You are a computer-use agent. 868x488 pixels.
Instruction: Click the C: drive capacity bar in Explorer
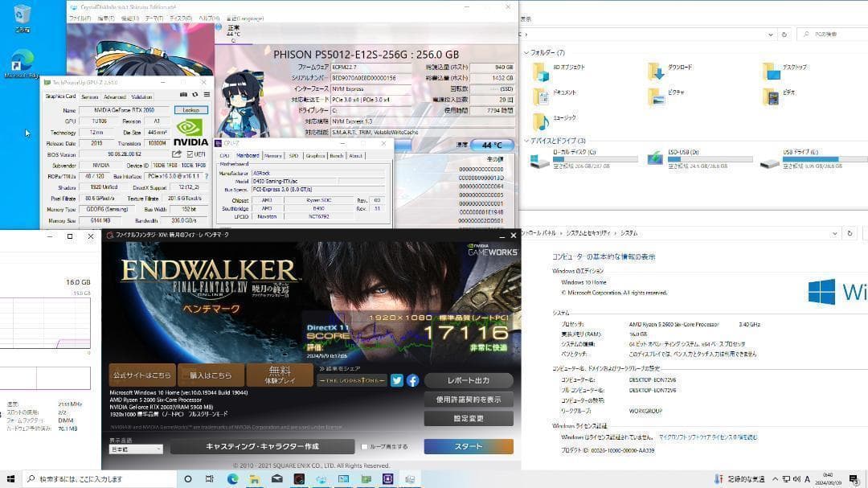595,158
